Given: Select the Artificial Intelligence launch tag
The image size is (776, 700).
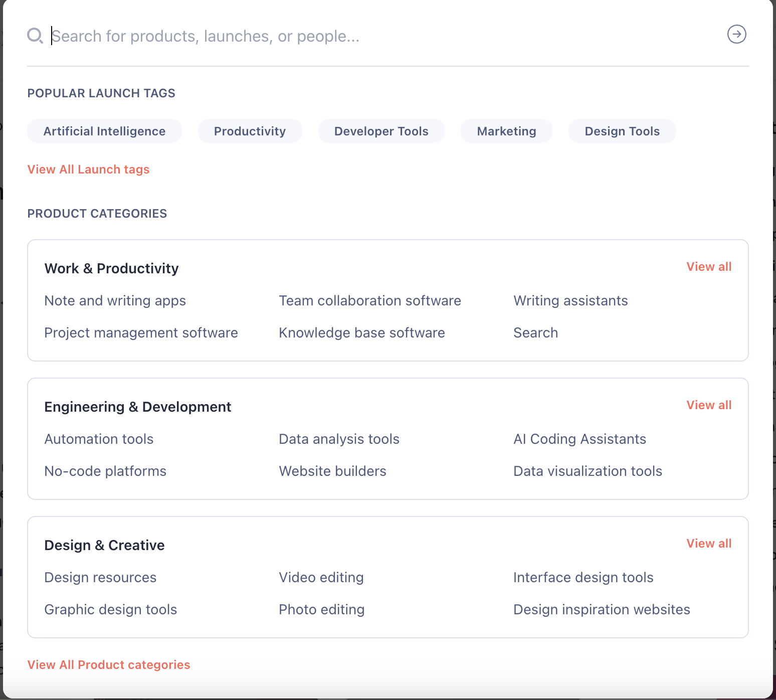Looking at the screenshot, I should tap(104, 131).
